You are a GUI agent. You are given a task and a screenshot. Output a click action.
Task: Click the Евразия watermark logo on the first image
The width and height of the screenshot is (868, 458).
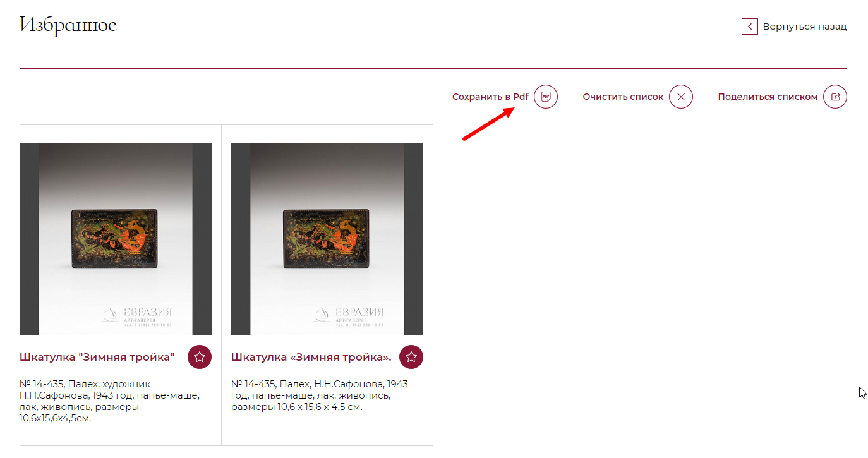click(x=136, y=315)
